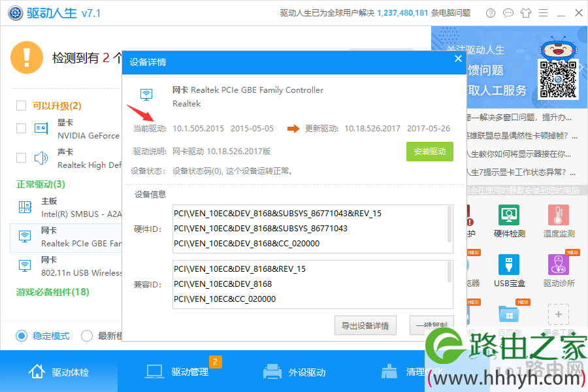Open the skin shirt icon in title bar
This screenshot has height=392, width=588.
tap(526, 13)
